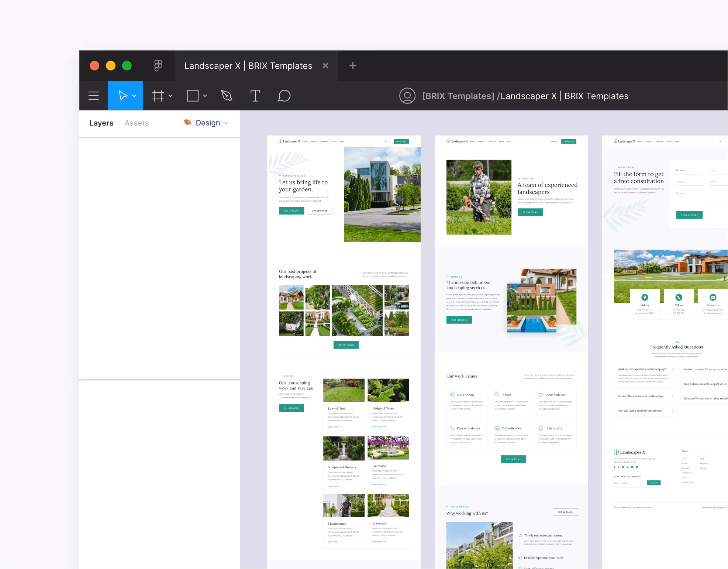Image resolution: width=728 pixels, height=569 pixels.
Task: Switch to the Layers tab
Action: [101, 123]
